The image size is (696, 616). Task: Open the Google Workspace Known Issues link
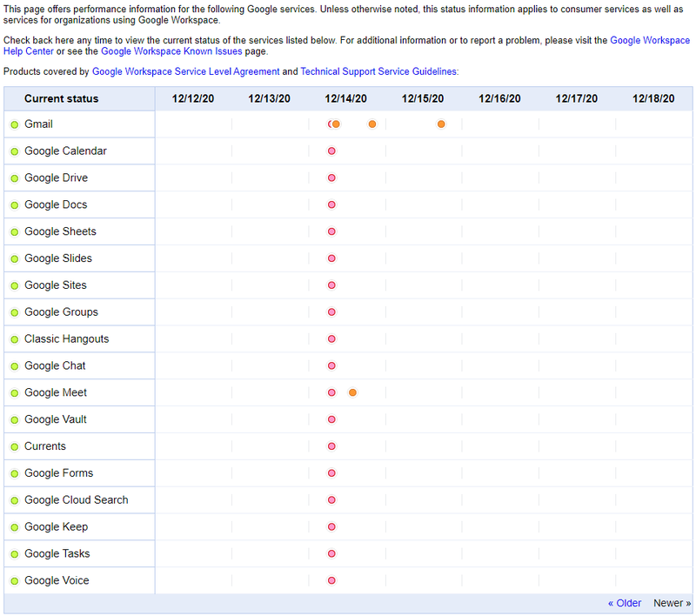(171, 51)
